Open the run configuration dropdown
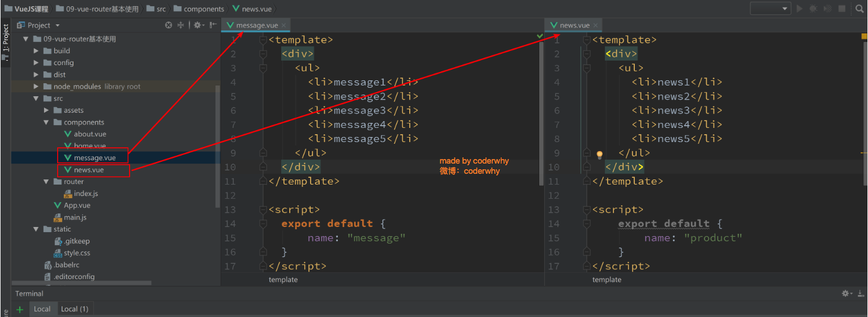The height and width of the screenshot is (317, 868). click(770, 8)
